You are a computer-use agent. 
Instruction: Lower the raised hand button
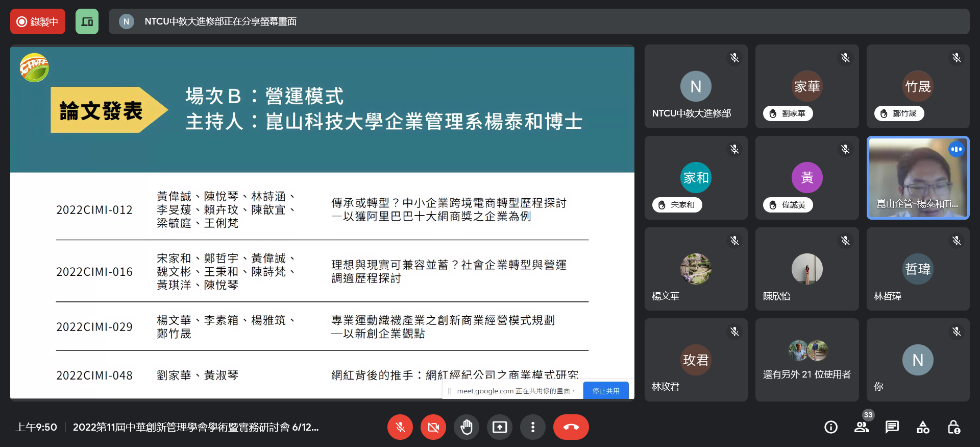coord(467,427)
